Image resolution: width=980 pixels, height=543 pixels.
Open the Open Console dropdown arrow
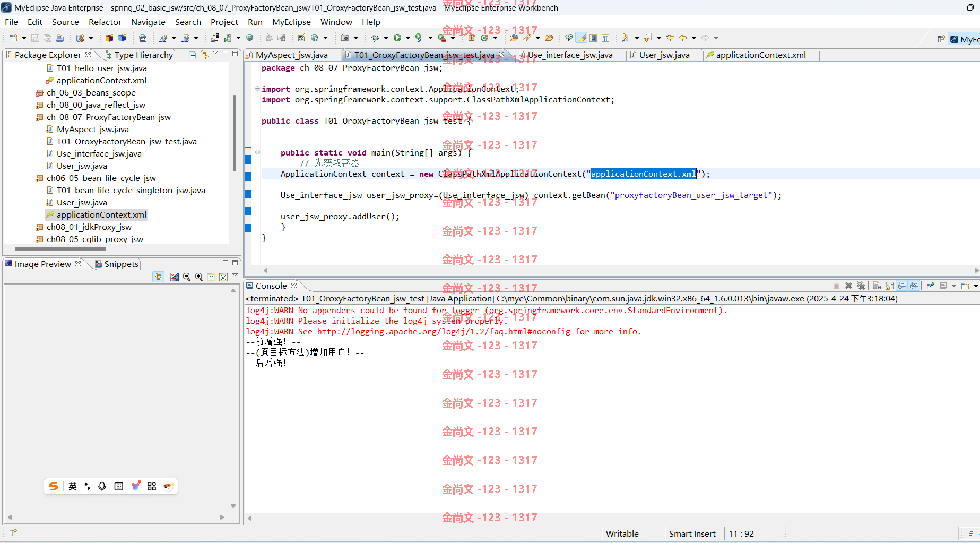[976, 286]
